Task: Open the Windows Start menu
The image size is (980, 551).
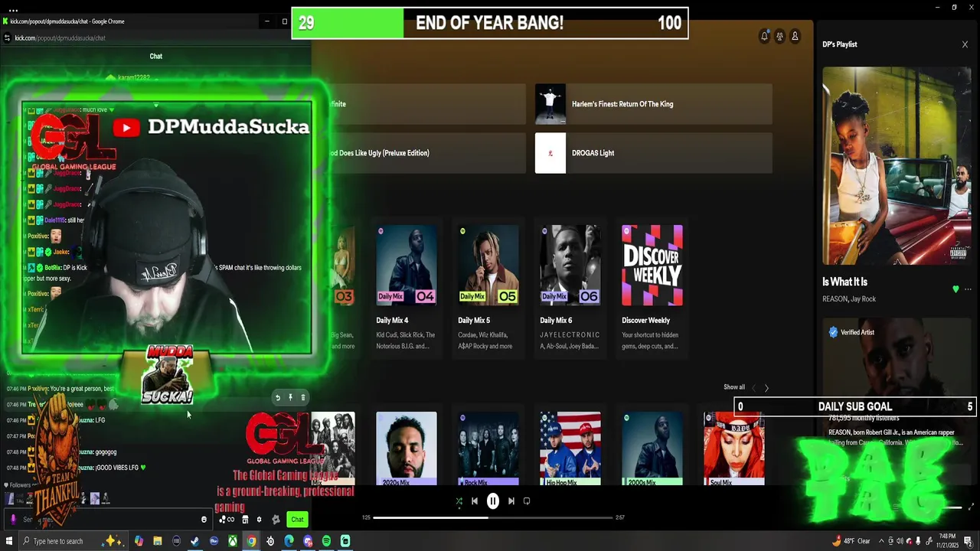Action: click(9, 541)
